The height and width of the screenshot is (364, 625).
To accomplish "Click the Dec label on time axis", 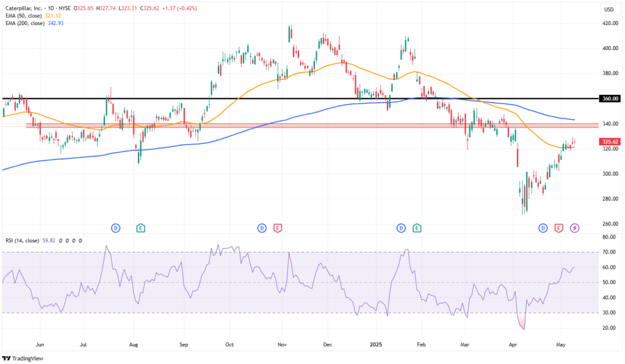I will 328,345.
